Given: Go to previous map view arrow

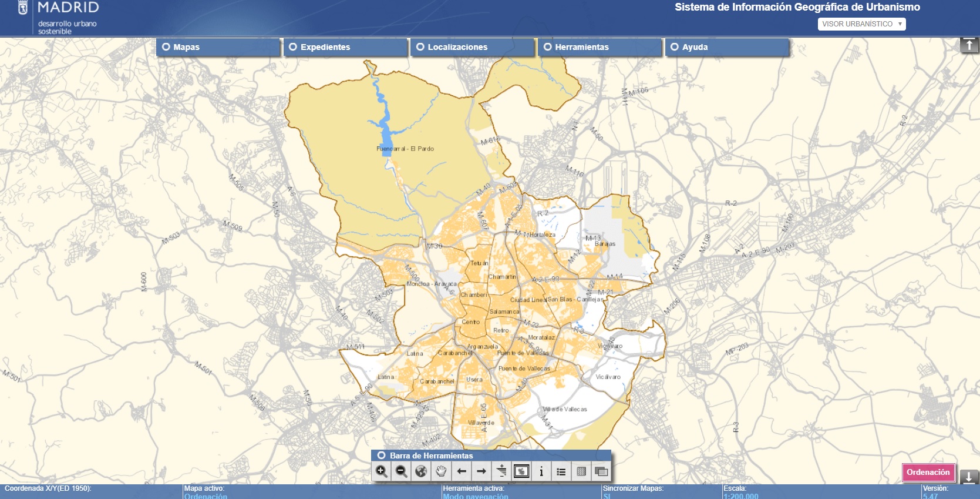Looking at the screenshot, I should point(462,471).
